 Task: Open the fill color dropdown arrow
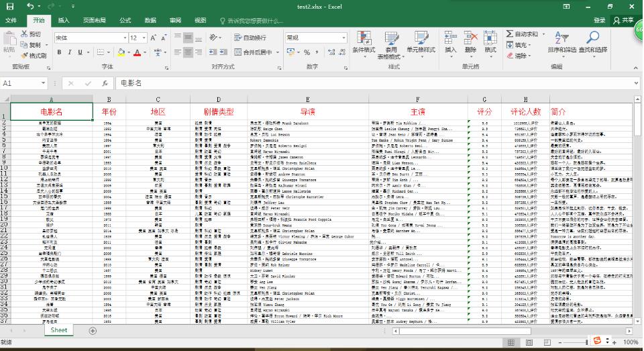point(129,52)
